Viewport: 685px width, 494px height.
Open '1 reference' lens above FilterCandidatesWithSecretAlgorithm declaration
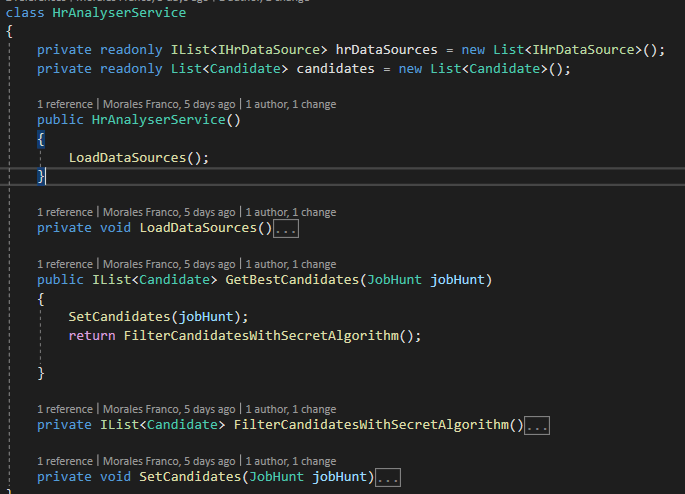[x=65, y=409]
